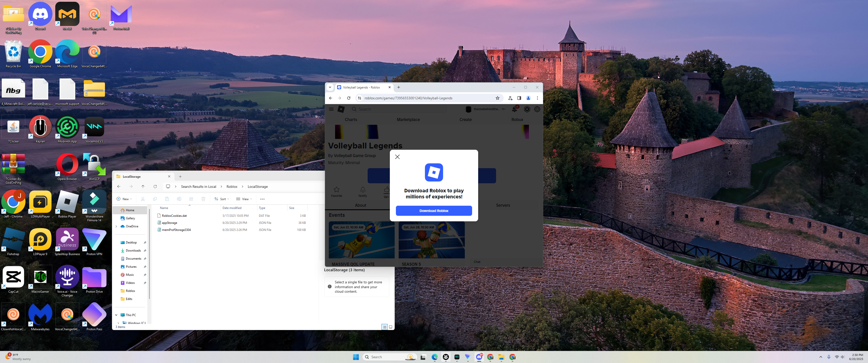Screen dimensions: 868x363
Task: Click the Roblox breadcrumb in address bar
Action: click(232, 187)
